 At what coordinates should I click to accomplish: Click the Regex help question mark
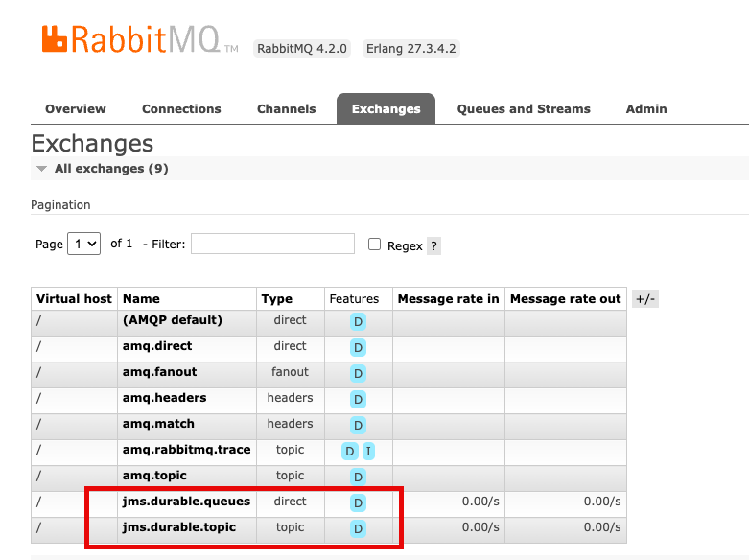[433, 246]
